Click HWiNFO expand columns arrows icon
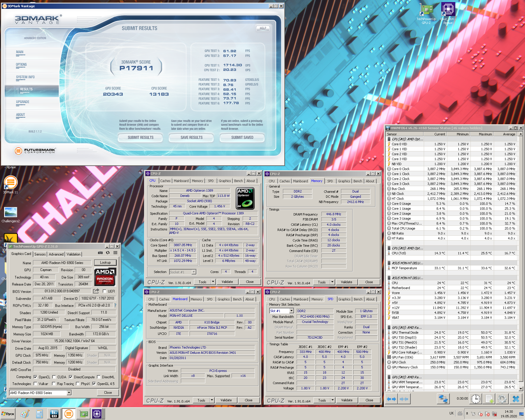Screen dimensions: 525x420 391,399
